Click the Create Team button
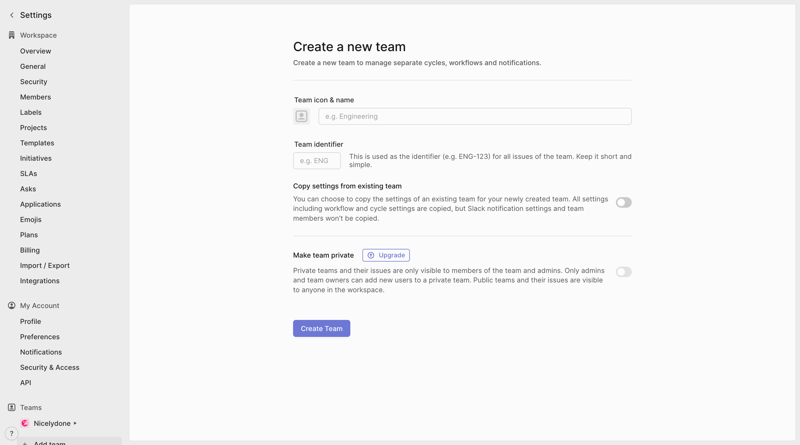This screenshot has height=445, width=800. point(321,329)
